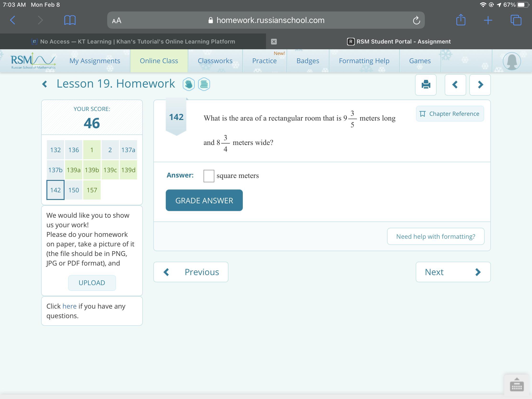Click the raised hand help icon
The width and height of the screenshot is (532, 399).
click(188, 84)
